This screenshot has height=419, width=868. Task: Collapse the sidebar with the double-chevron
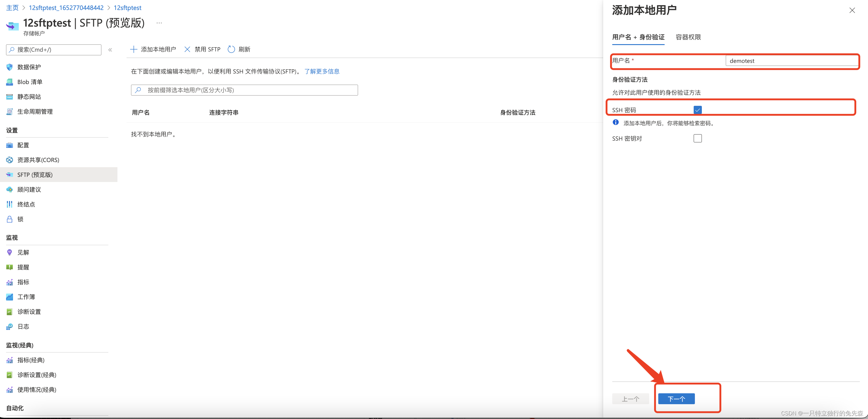[x=110, y=50]
